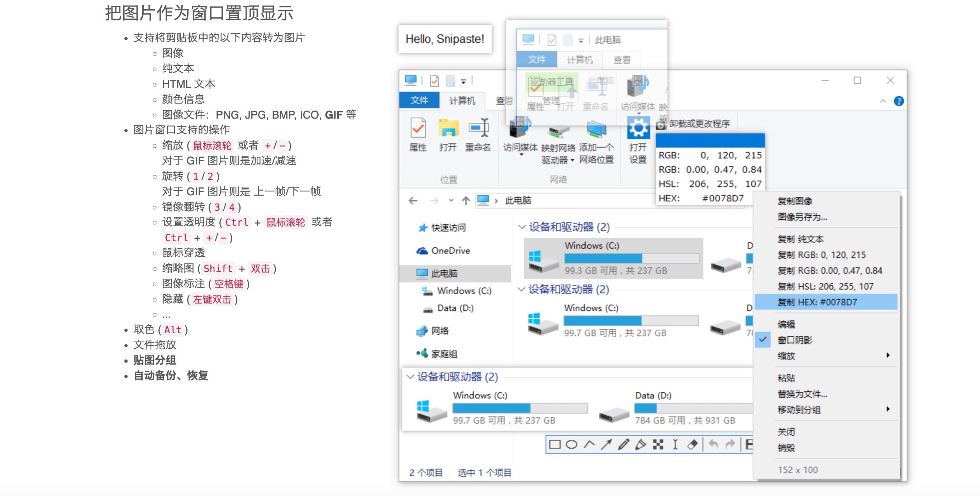Click the 打开 folder icon in the 位置 group

(x=448, y=128)
